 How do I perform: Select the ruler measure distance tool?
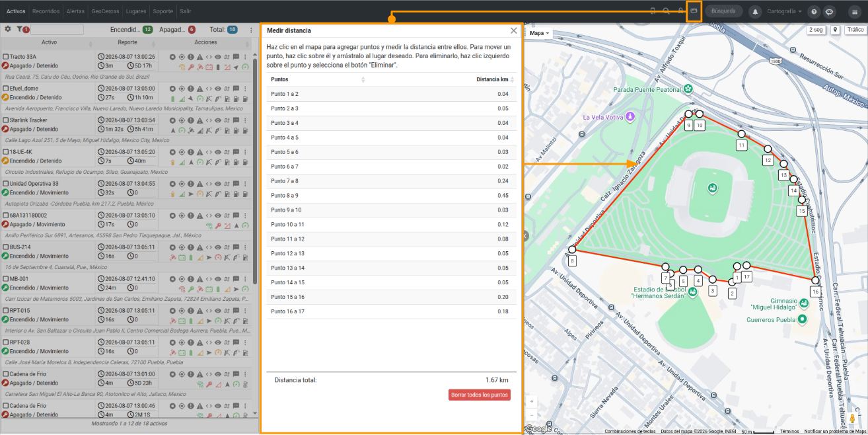click(x=694, y=11)
